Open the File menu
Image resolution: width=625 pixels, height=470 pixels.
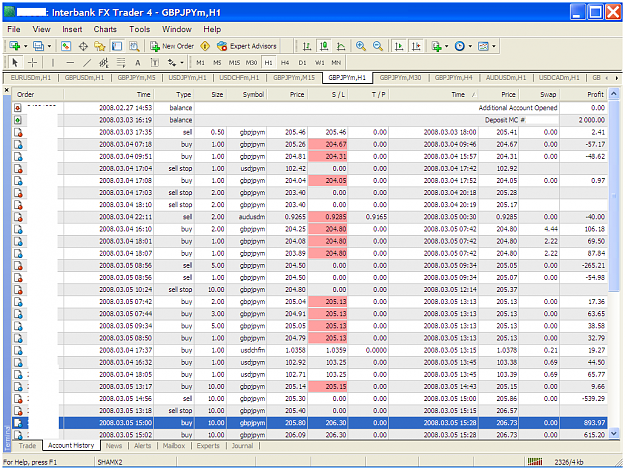pos(14,29)
